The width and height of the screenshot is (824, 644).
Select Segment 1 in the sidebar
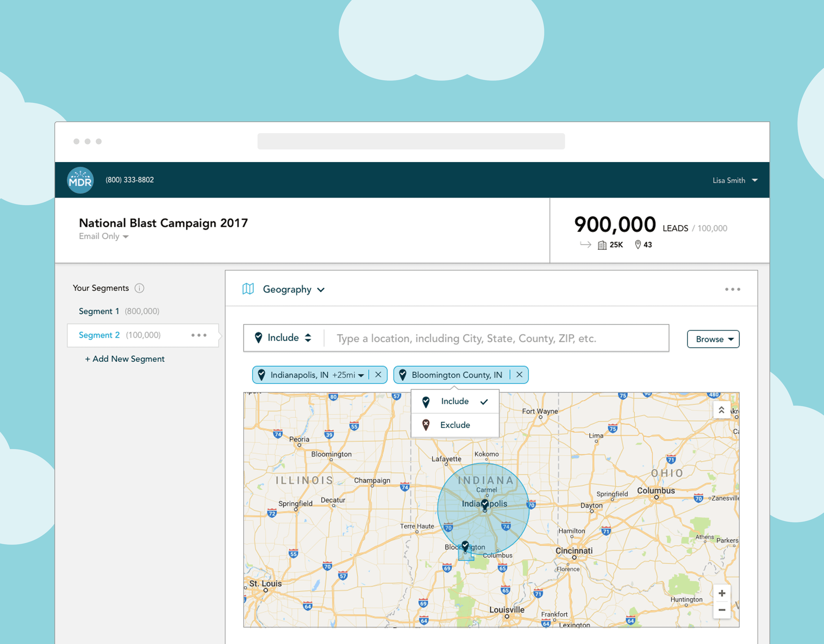point(119,311)
